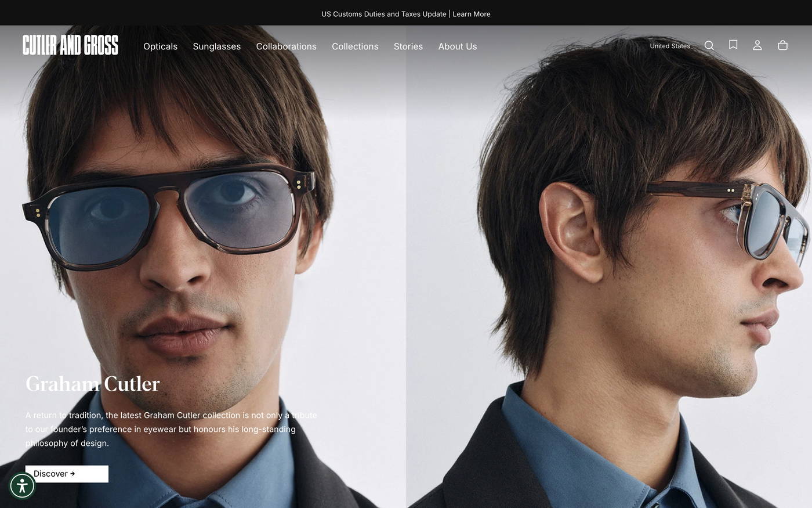Viewport: 812px width, 508px height.
Task: Click the front-facing model hero image
Action: pos(203,232)
